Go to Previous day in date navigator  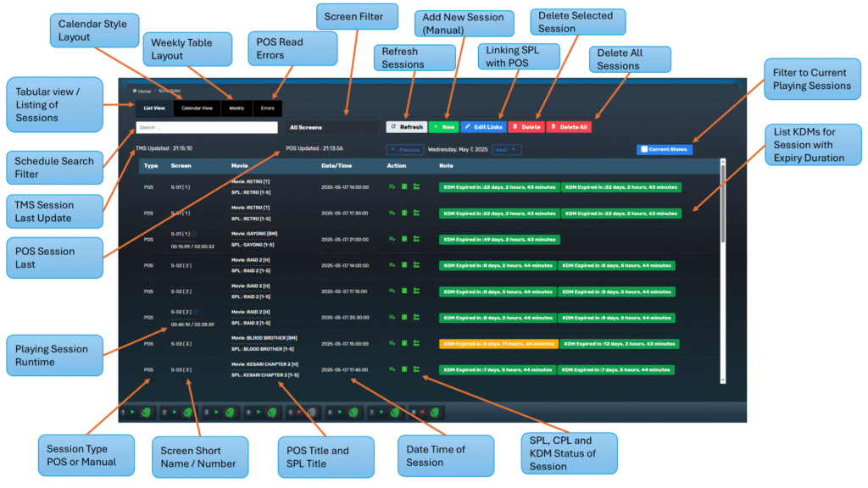(x=406, y=150)
